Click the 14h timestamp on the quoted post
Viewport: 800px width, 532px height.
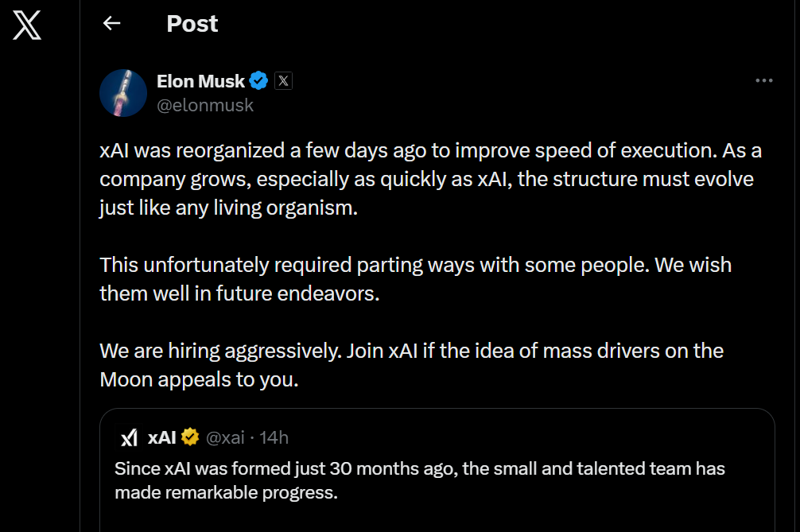point(276,436)
